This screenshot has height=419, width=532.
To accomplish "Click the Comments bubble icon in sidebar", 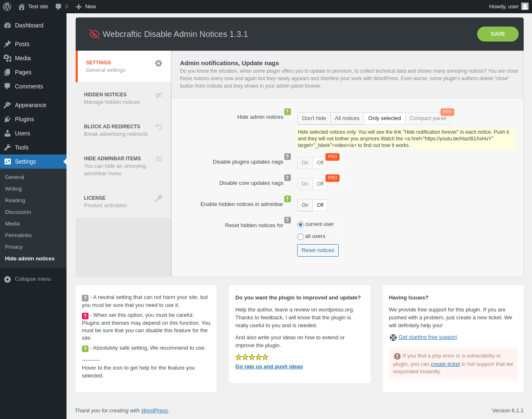I will pos(7,86).
